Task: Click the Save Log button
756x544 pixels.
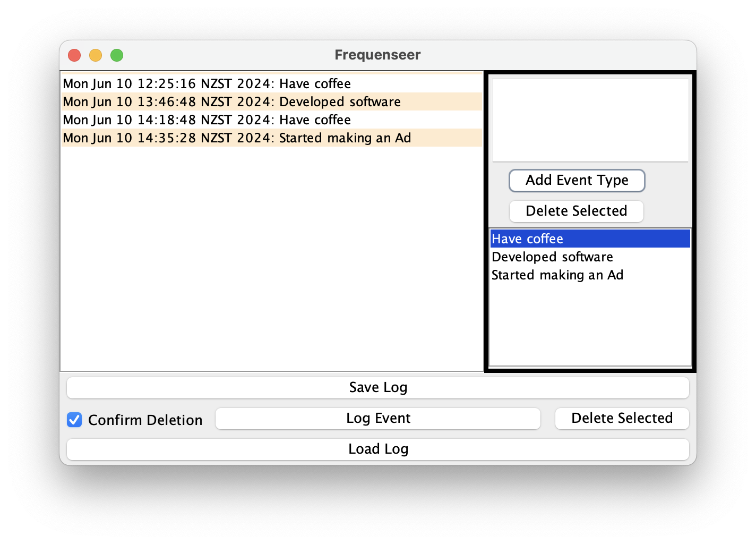Action: [x=378, y=388]
